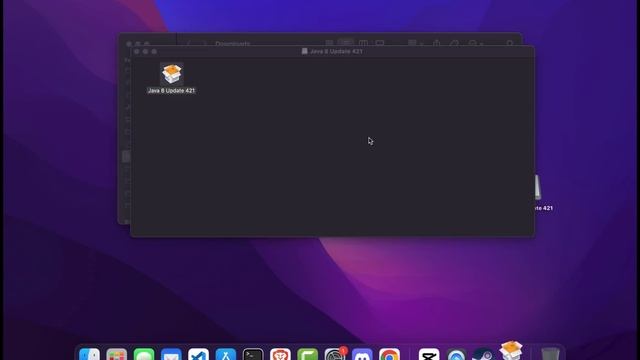The width and height of the screenshot is (640, 360).
Task: Open Finder from the Dock
Action: tap(89, 353)
